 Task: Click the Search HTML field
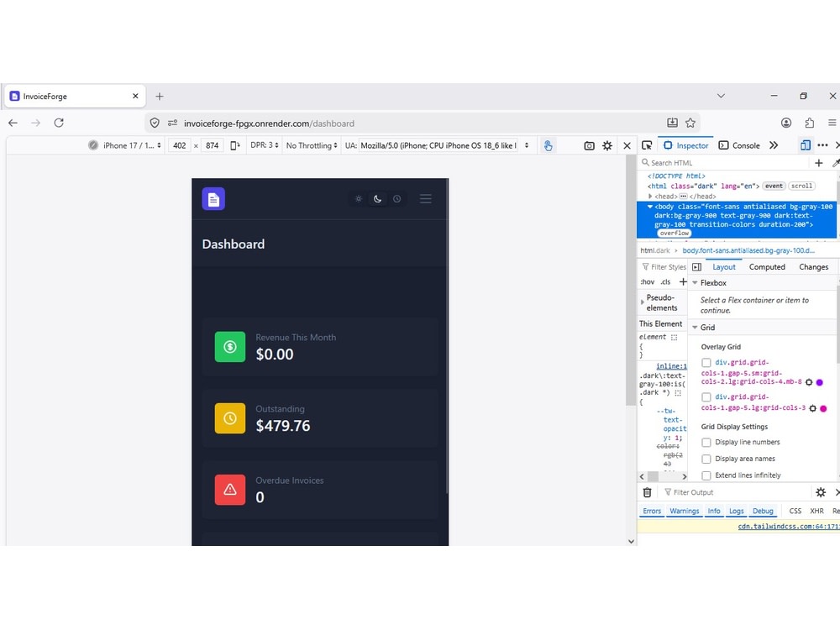[723, 163]
